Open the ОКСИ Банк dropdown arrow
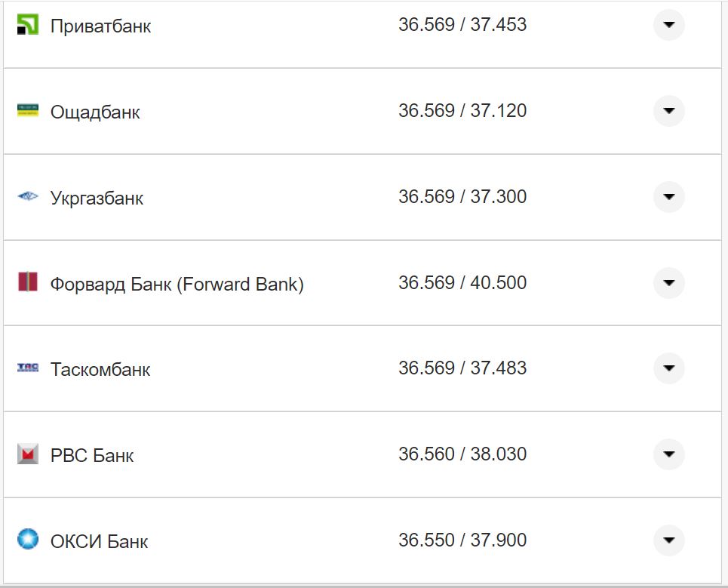This screenshot has height=588, width=728. point(668,540)
